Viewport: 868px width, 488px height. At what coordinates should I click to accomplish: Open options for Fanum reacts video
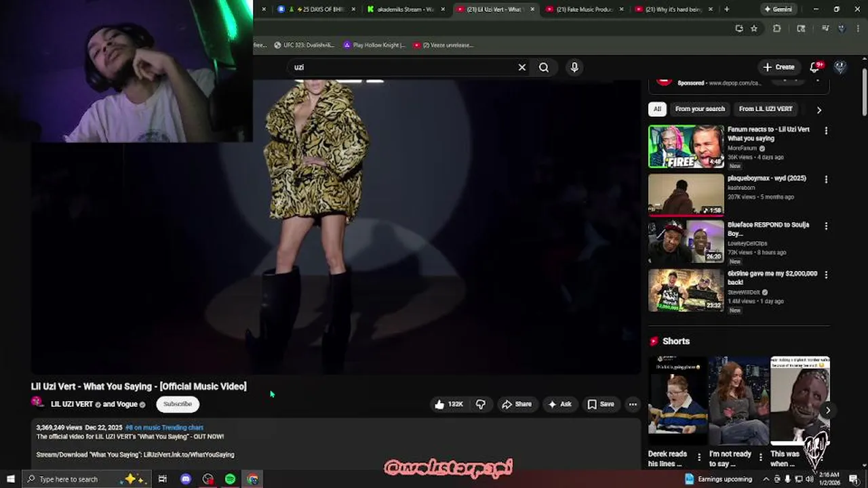pos(826,130)
